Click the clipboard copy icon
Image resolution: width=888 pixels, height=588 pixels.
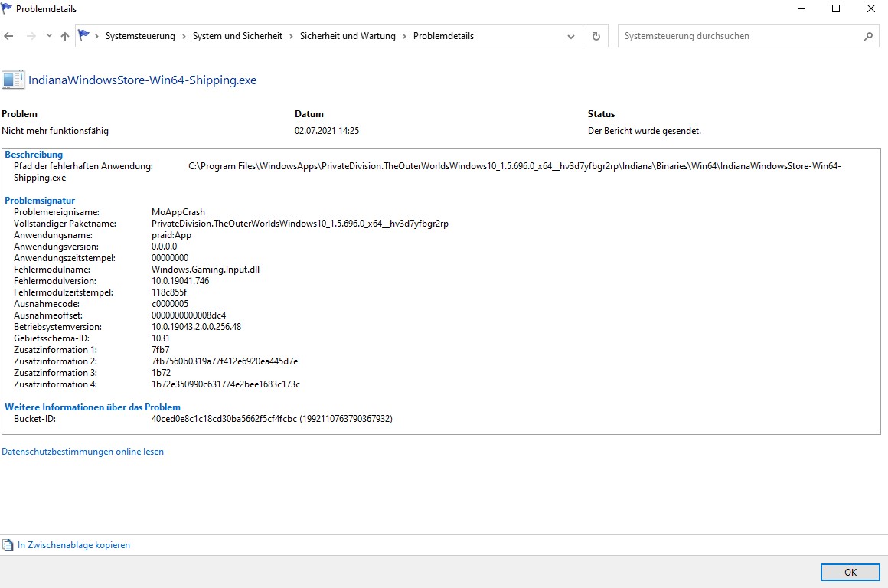click(8, 545)
